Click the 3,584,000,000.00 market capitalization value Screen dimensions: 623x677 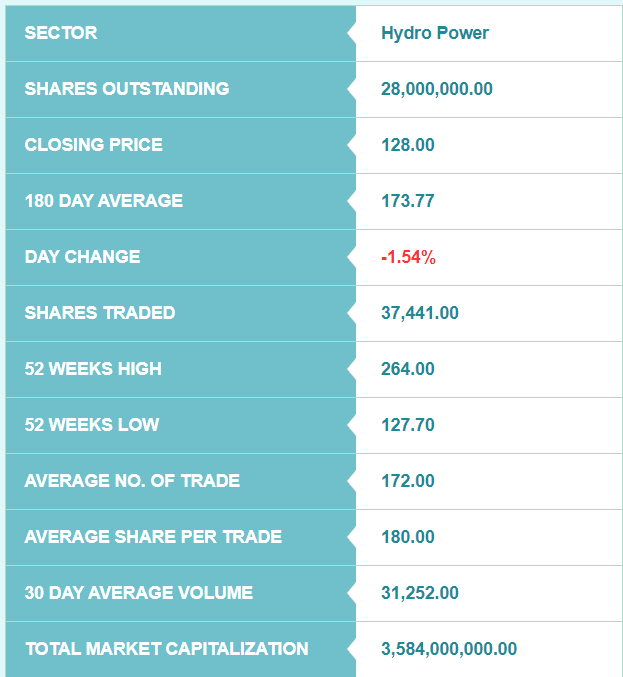click(x=449, y=649)
